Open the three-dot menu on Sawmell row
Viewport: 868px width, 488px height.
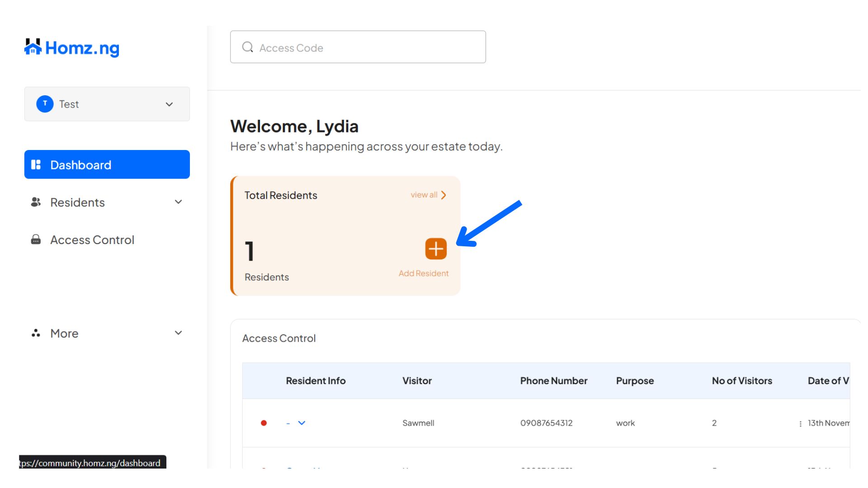[x=800, y=424]
